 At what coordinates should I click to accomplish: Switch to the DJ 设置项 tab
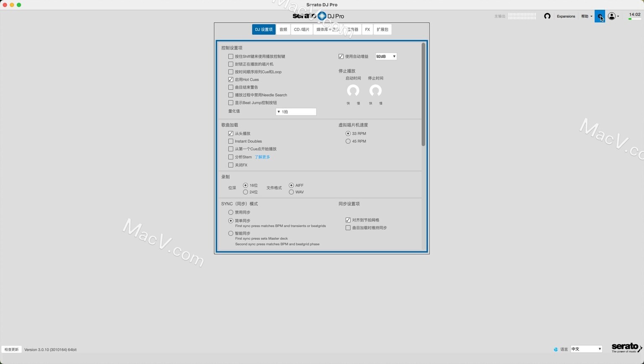(264, 29)
